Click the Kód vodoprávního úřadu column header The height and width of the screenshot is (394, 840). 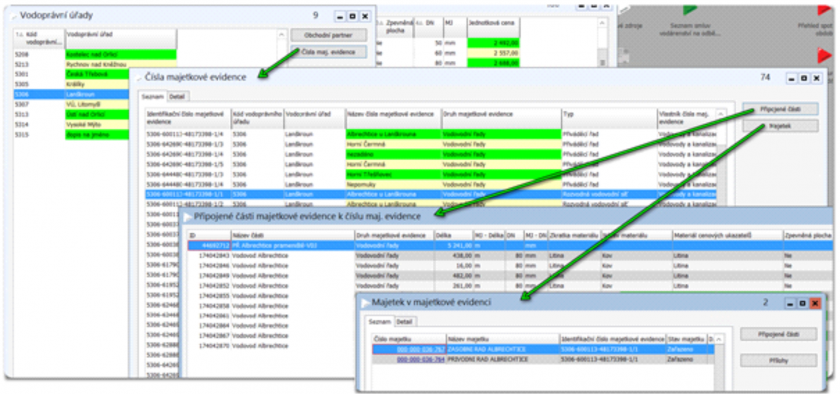[x=257, y=118]
